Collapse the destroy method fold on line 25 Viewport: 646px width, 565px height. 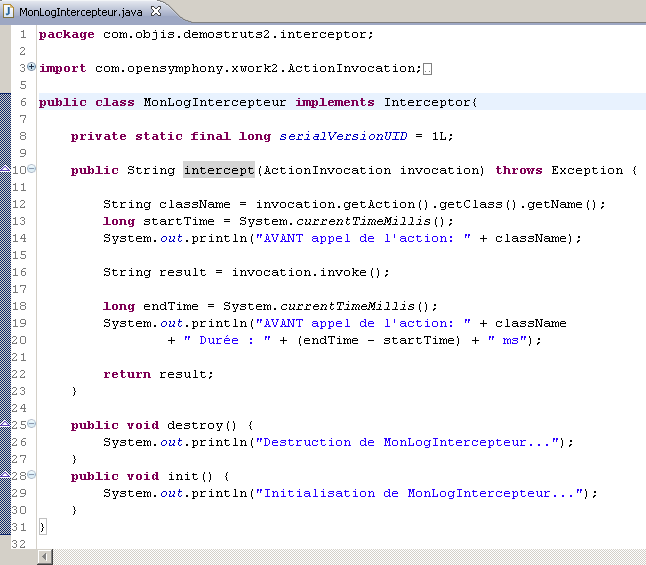click(x=32, y=424)
